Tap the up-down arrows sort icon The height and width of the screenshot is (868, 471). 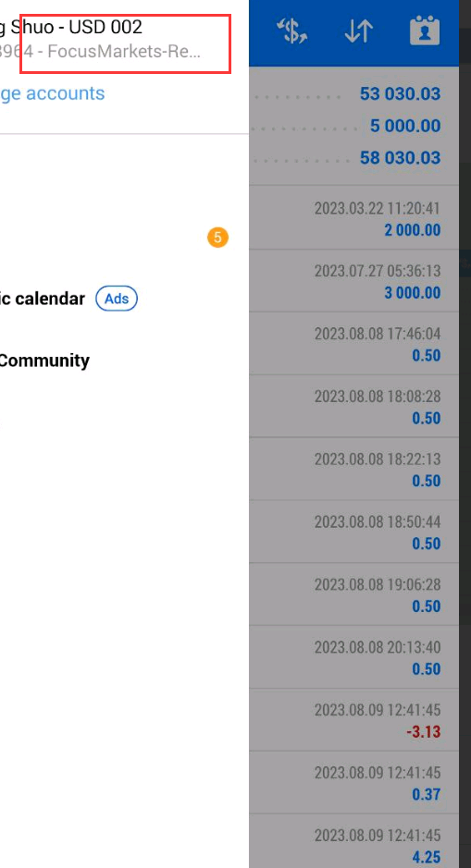pos(358,31)
